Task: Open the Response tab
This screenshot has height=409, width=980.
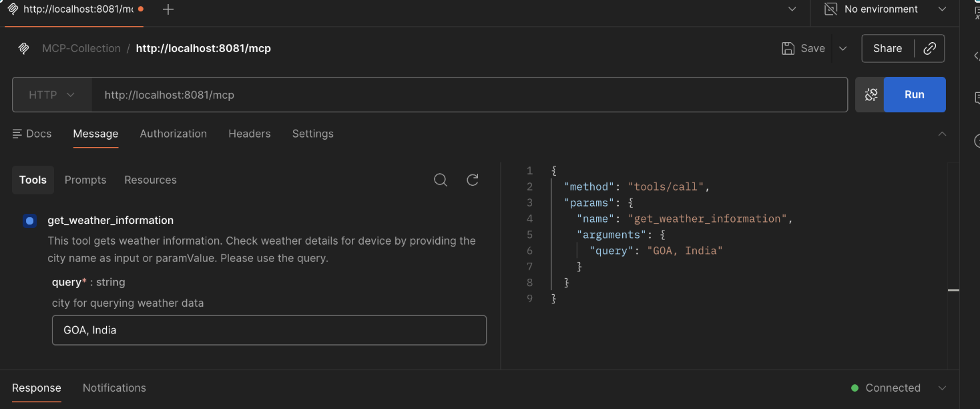Action: click(x=37, y=388)
